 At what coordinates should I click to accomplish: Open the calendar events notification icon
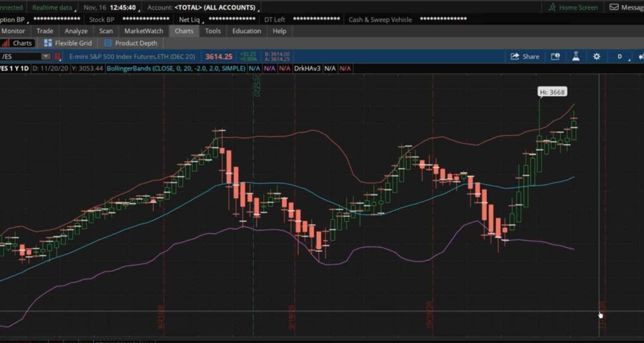555,57
